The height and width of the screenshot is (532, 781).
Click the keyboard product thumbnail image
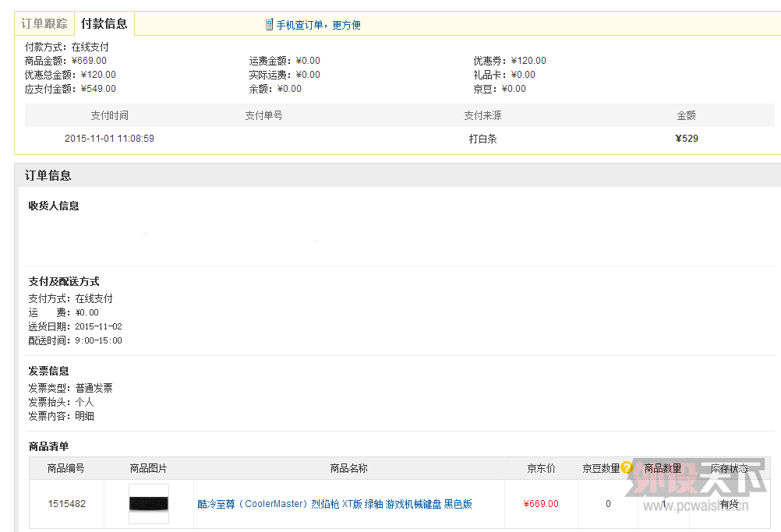[148, 504]
